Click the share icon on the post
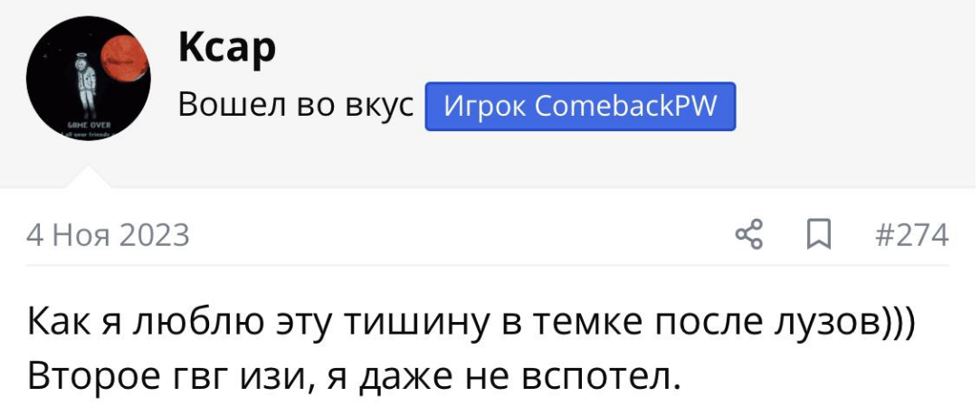 tap(749, 236)
